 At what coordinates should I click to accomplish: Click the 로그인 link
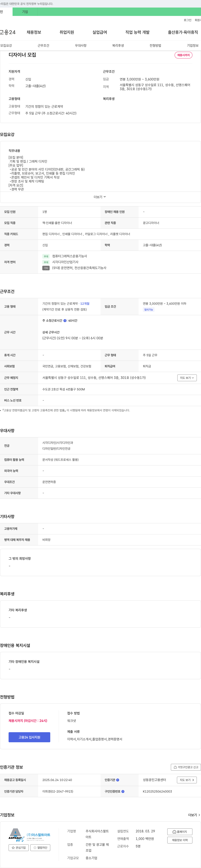tap(188, 20)
